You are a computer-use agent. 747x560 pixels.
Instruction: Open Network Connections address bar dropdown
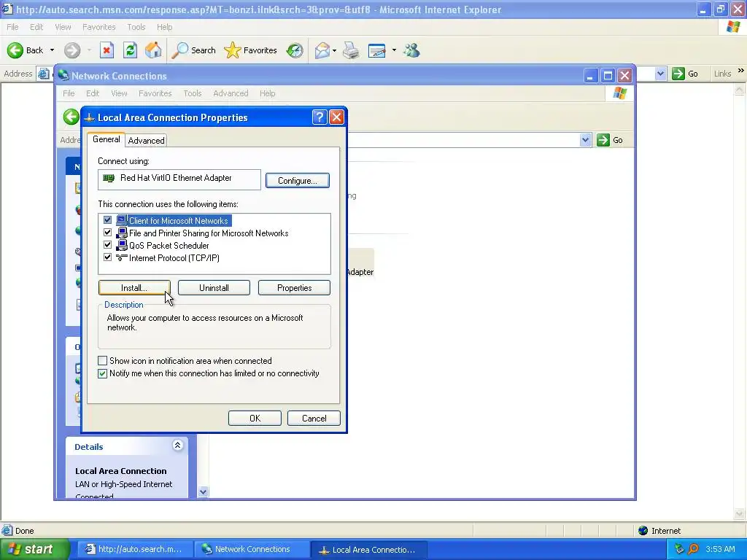[586, 140]
